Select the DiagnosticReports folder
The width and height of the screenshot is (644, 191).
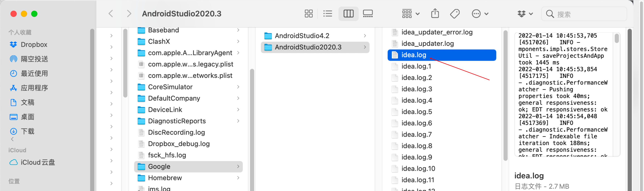189,121
